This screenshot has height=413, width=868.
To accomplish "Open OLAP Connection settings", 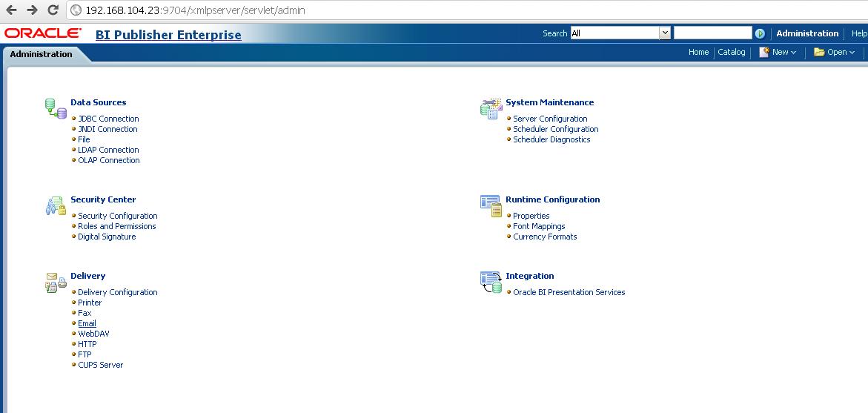I will pyautogui.click(x=109, y=160).
